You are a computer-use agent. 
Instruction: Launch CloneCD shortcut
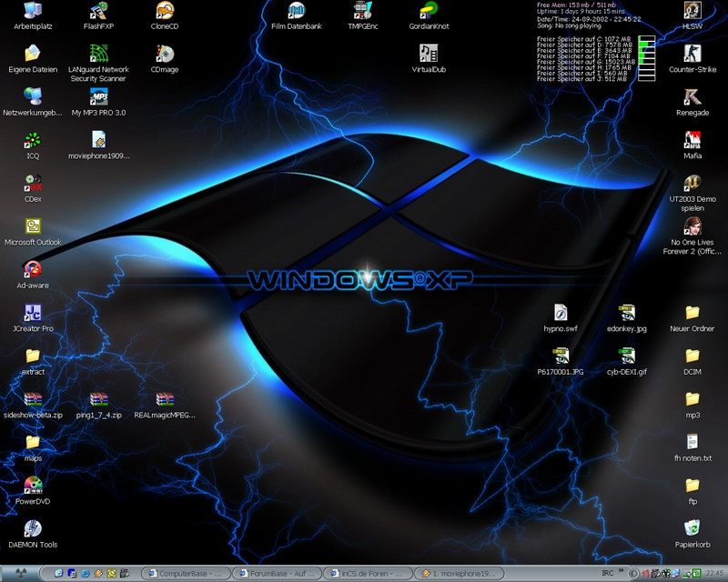click(x=165, y=16)
